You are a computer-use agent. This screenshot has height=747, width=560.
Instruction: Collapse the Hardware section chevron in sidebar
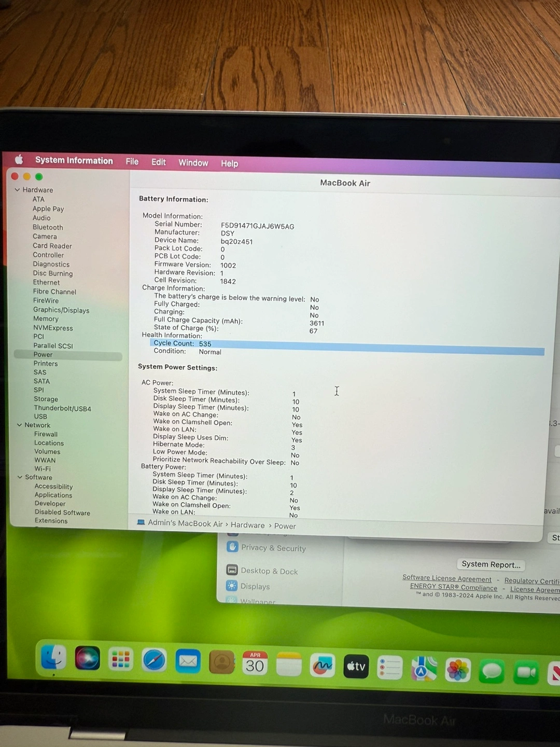coord(17,190)
